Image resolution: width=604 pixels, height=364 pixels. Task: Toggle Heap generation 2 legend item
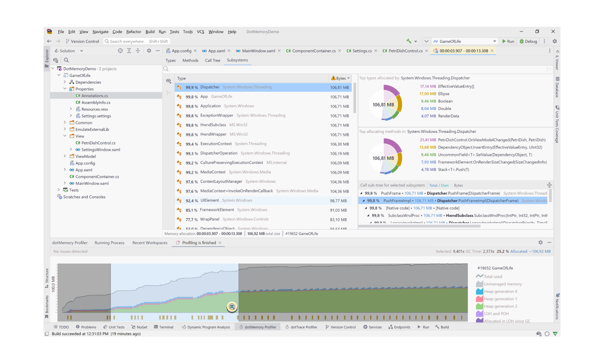tap(496, 306)
